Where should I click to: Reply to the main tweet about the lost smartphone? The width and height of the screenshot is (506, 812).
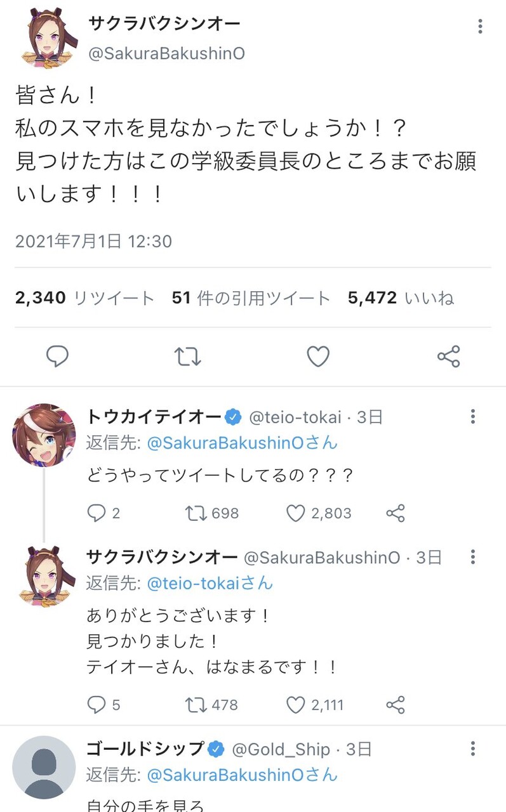coord(58,357)
